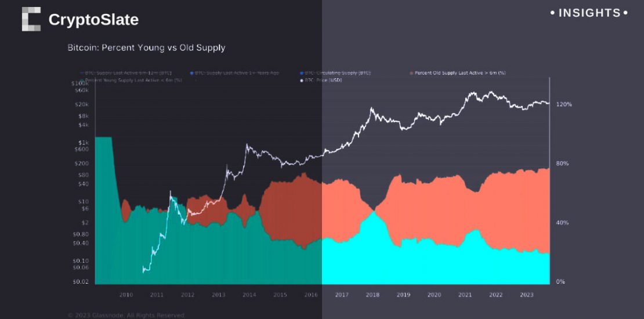
Task: Click the CryptoSlate brand name
Action: coord(93,20)
